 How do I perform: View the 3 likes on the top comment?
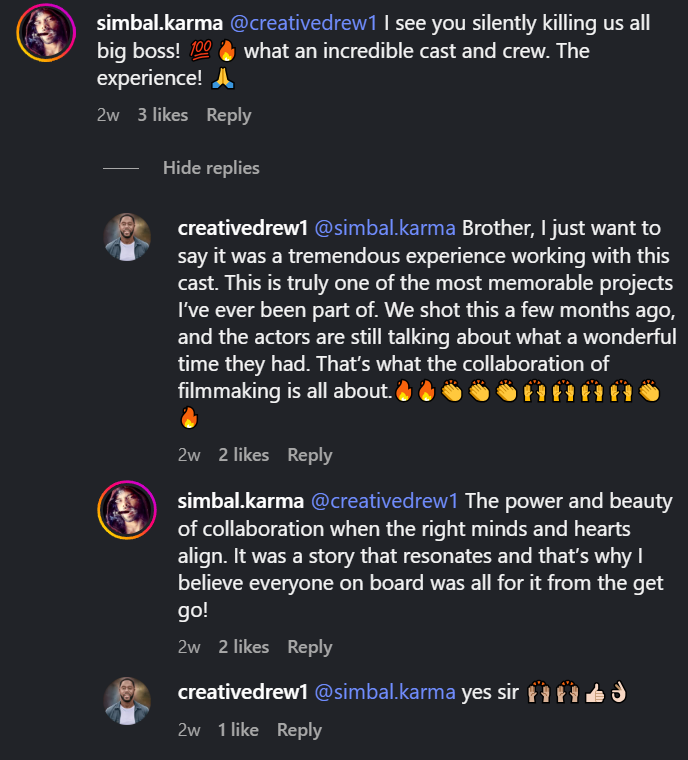162,115
